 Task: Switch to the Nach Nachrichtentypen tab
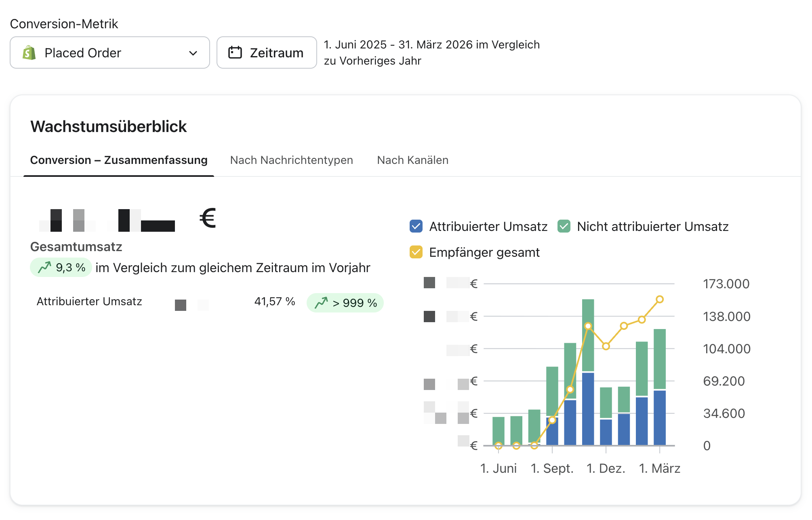coord(291,160)
